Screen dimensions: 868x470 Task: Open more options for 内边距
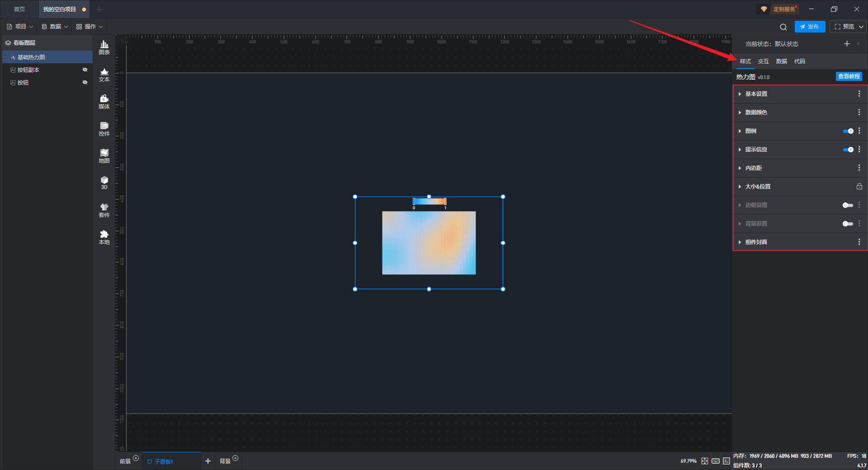pyautogui.click(x=859, y=168)
